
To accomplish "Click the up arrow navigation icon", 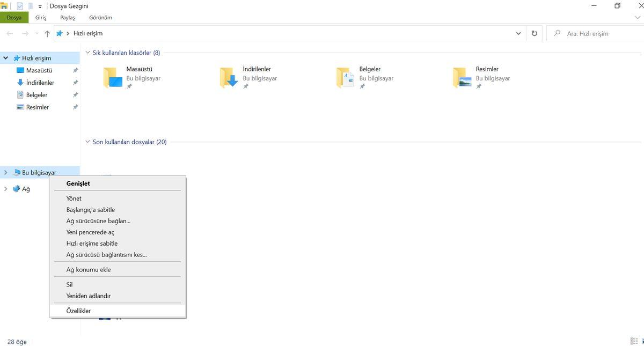I will coord(47,33).
